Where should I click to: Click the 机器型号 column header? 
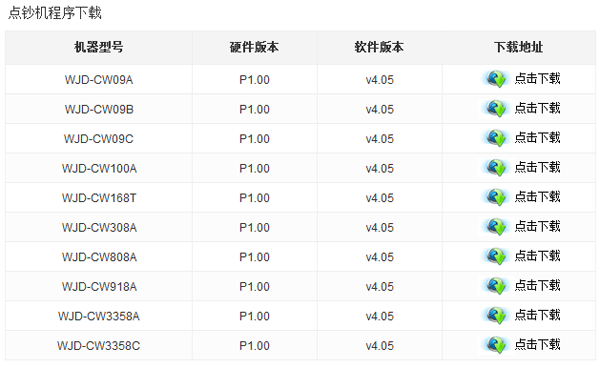tap(99, 47)
